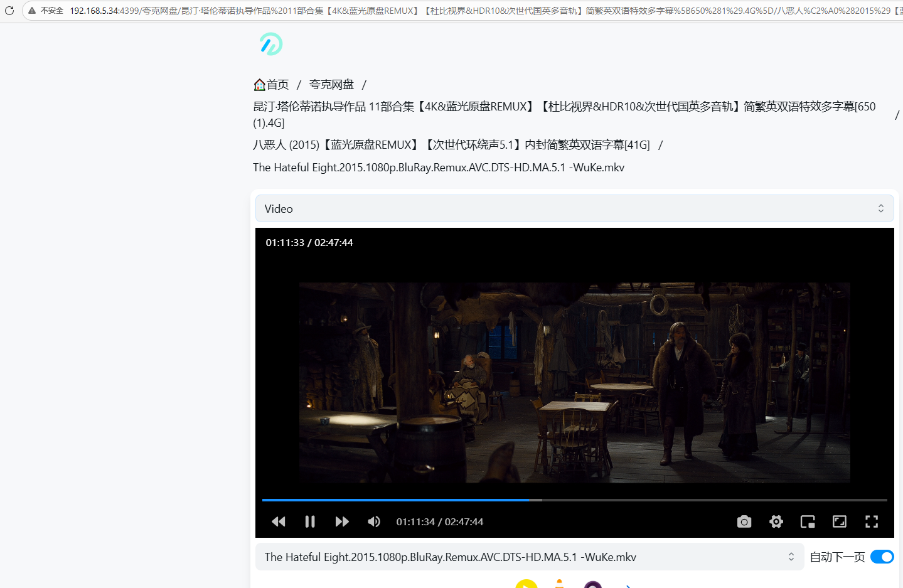Fast forward the video
Viewport: 903px width, 588px height.
click(x=342, y=521)
